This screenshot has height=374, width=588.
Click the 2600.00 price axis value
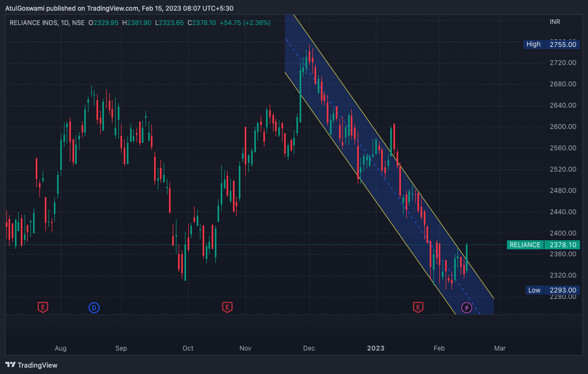[563, 127]
